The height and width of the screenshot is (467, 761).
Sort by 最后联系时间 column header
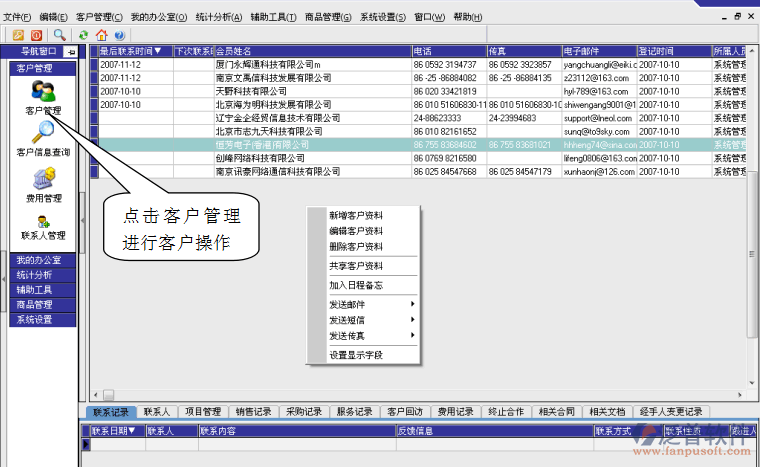[134, 51]
